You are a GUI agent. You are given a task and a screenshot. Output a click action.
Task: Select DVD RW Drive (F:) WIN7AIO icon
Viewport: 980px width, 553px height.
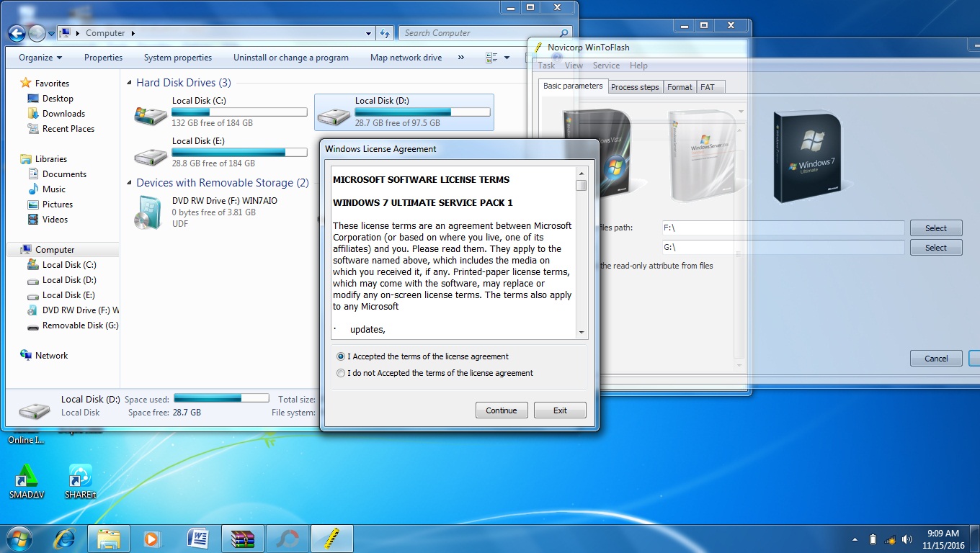tap(149, 212)
